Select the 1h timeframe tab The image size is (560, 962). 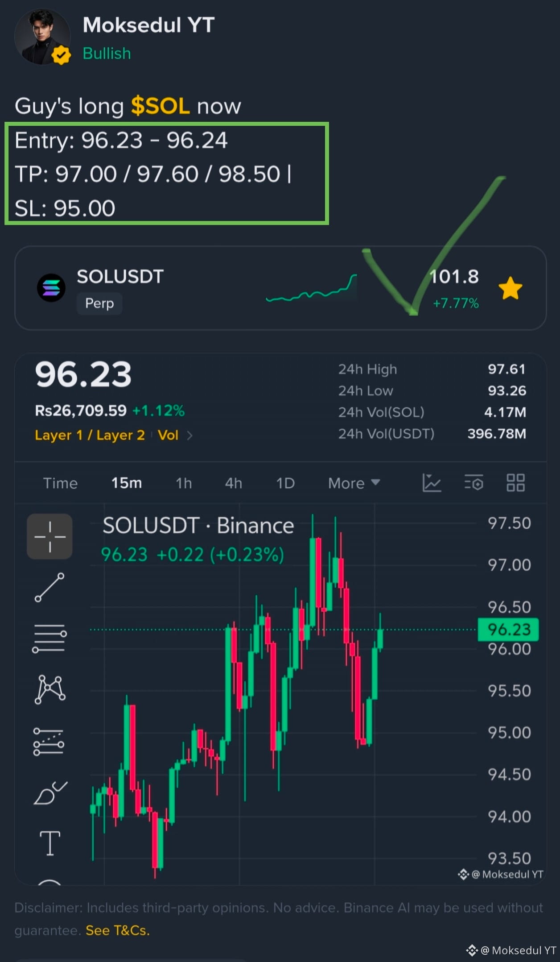pos(183,483)
